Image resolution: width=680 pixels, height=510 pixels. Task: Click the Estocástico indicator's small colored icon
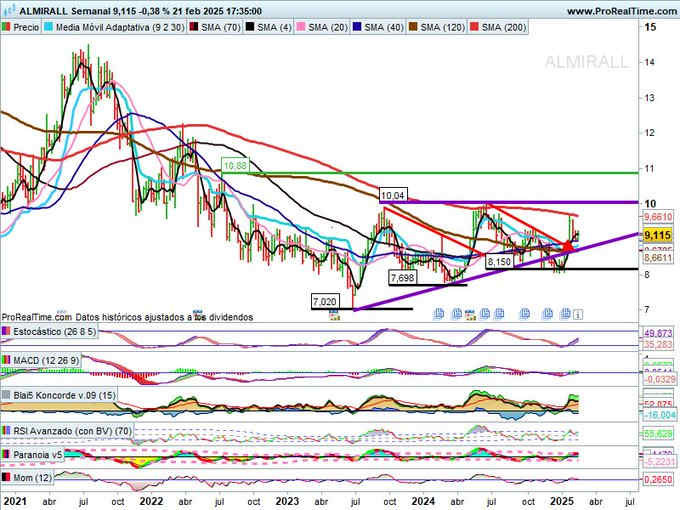tap(6, 331)
